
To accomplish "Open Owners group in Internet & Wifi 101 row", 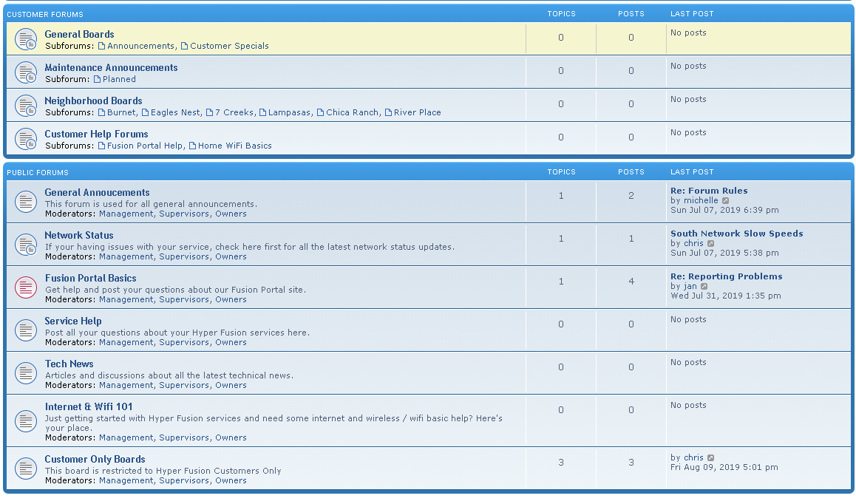I will 231,438.
